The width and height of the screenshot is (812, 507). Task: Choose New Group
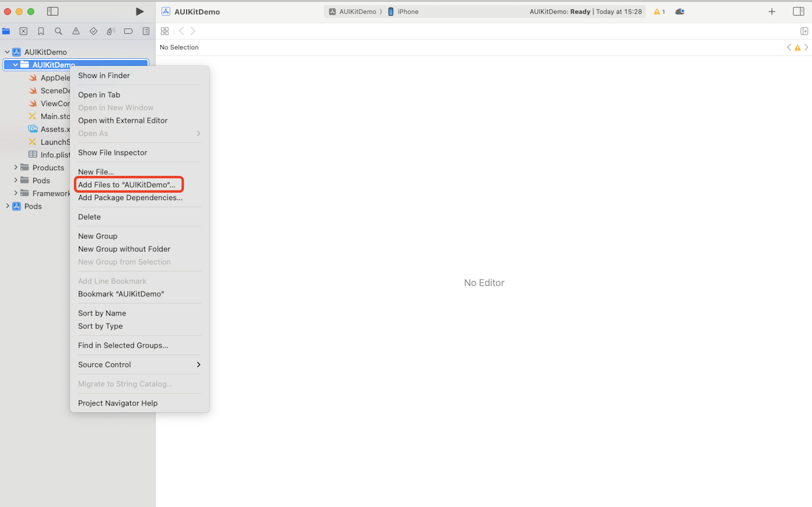(140, 236)
